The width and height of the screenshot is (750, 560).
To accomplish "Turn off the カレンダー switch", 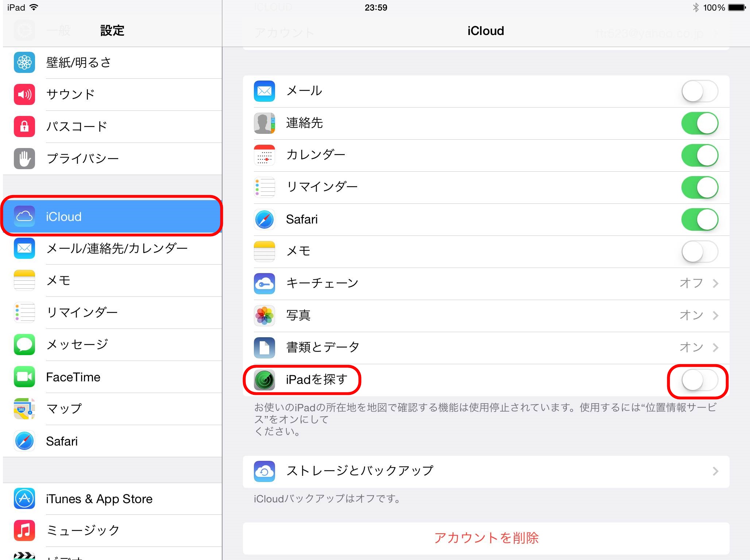I will click(700, 155).
